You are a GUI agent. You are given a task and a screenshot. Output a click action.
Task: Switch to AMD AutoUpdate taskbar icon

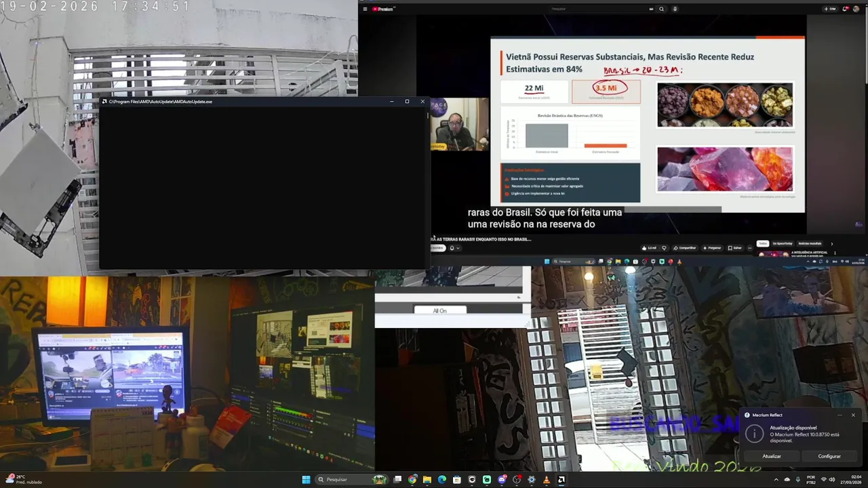(561, 480)
